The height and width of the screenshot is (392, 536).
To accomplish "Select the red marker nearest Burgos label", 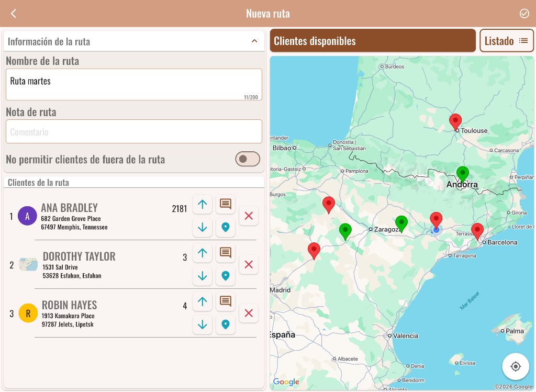I will pos(329,204).
